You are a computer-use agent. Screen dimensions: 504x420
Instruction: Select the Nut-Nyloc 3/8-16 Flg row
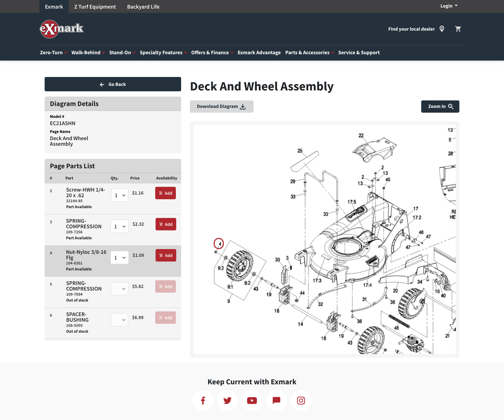(113, 261)
